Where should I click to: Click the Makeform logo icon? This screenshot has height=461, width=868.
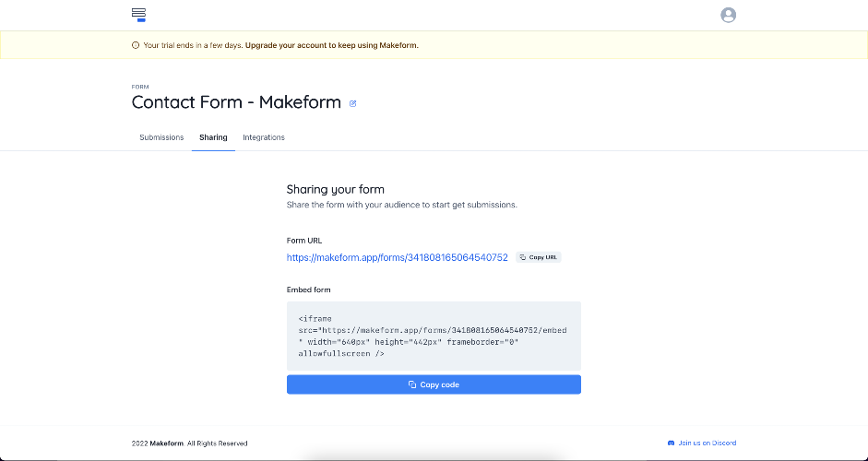pyautogui.click(x=138, y=15)
